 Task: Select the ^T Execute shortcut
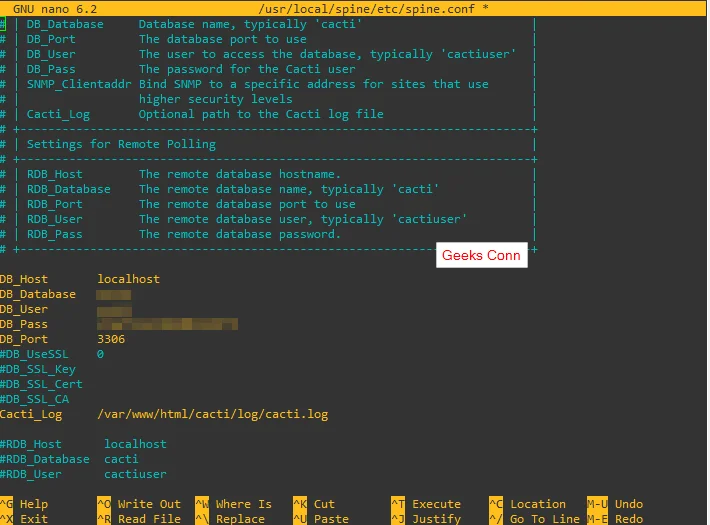pyautogui.click(x=426, y=504)
